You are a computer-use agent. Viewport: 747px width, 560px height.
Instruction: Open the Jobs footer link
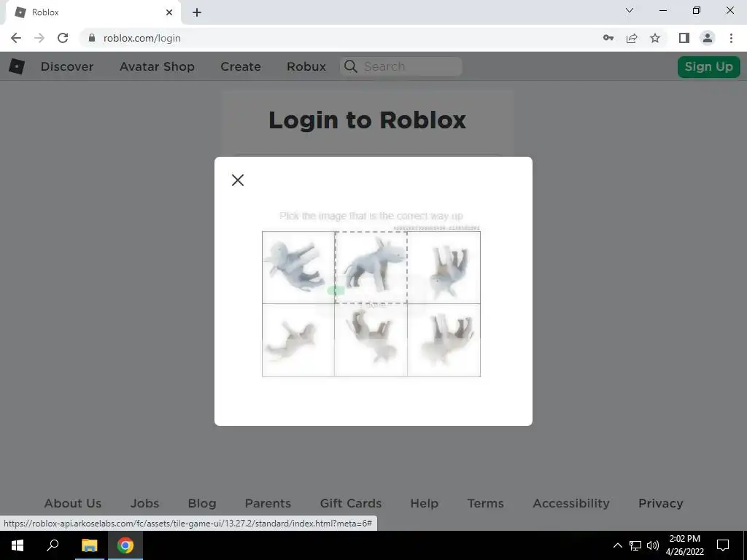145,503
